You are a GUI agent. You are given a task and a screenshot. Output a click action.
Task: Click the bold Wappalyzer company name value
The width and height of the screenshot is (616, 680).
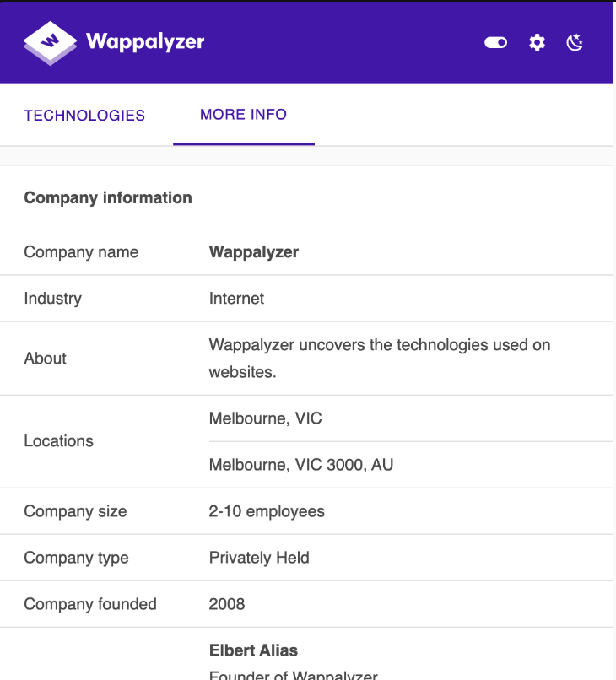click(254, 252)
